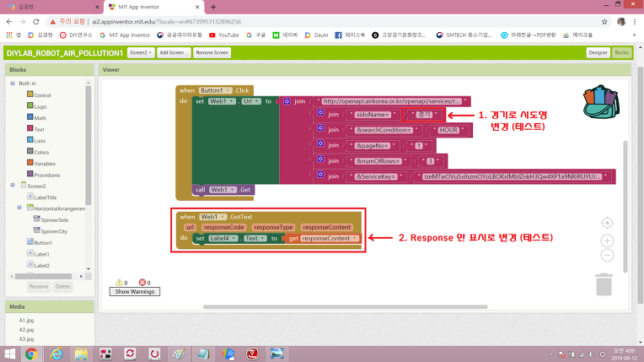Click the gear on &pageNo join block
This screenshot has height=362, width=644.
pos(321,144)
